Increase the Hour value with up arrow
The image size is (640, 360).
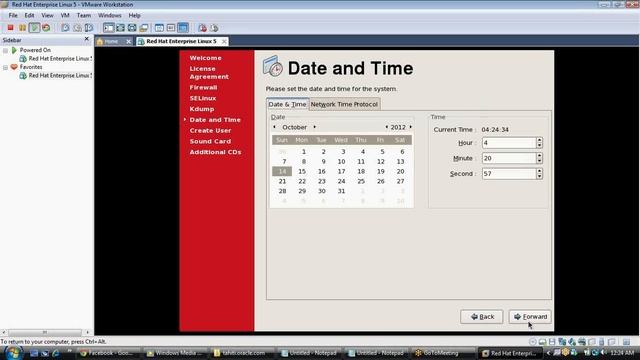(x=539, y=140)
